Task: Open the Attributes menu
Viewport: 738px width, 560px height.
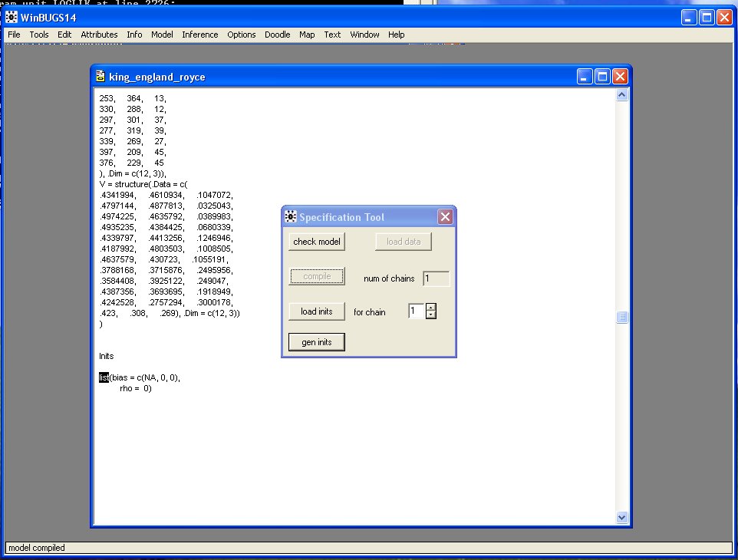Action: pyautogui.click(x=99, y=35)
